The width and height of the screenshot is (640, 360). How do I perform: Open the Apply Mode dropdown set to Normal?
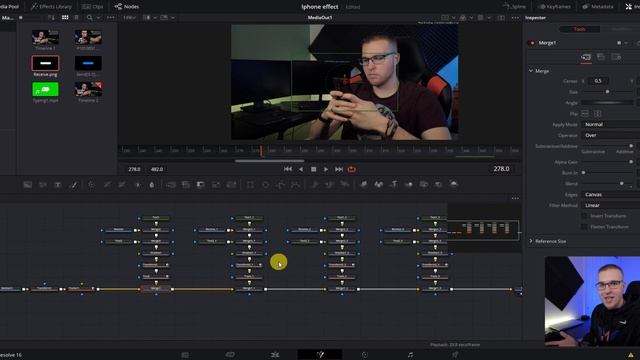pos(611,124)
